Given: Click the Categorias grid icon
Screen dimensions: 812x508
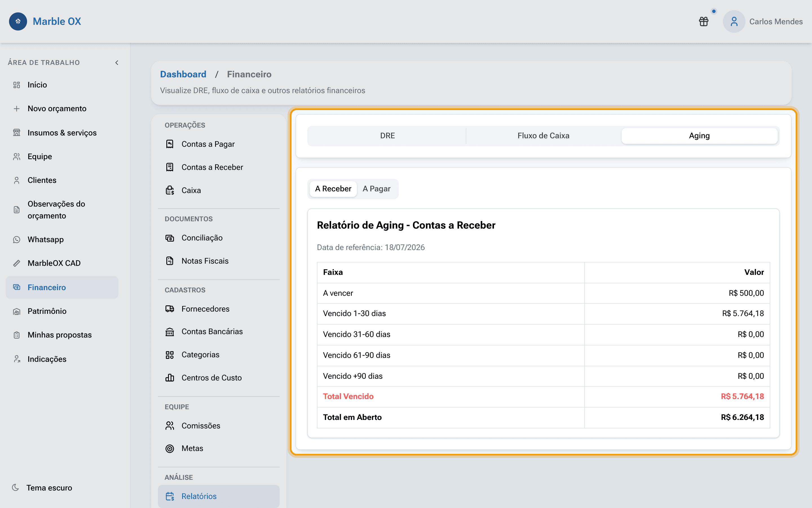Looking at the screenshot, I should [x=170, y=355].
